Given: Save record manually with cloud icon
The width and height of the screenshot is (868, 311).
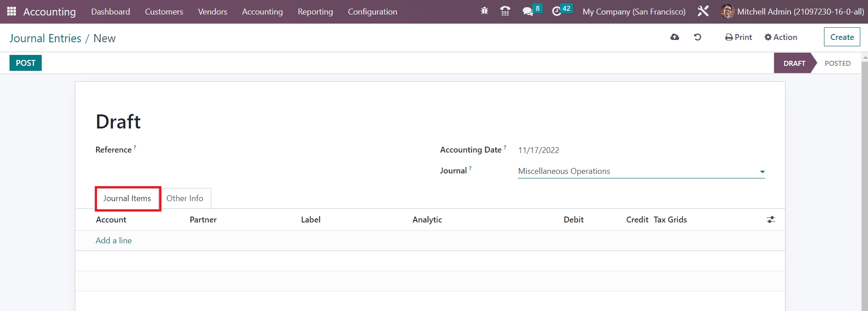Looking at the screenshot, I should 675,37.
